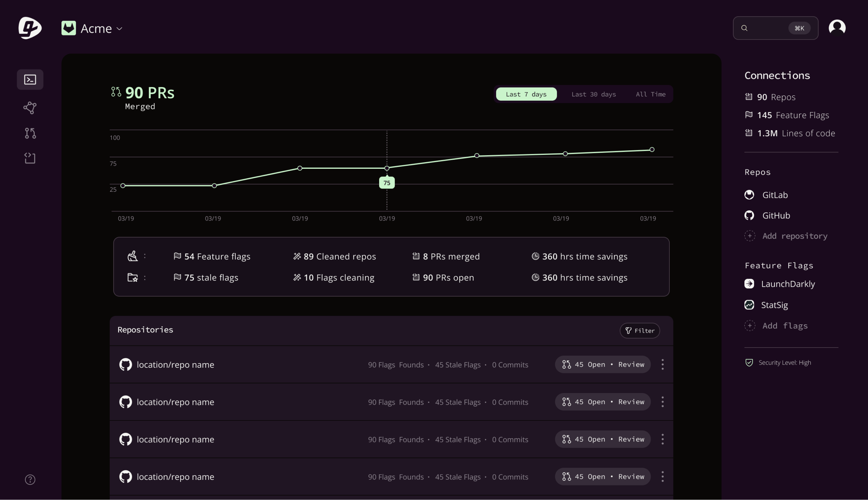This screenshot has width=868, height=500.
Task: Open the more options menu of third repository
Action: click(662, 439)
